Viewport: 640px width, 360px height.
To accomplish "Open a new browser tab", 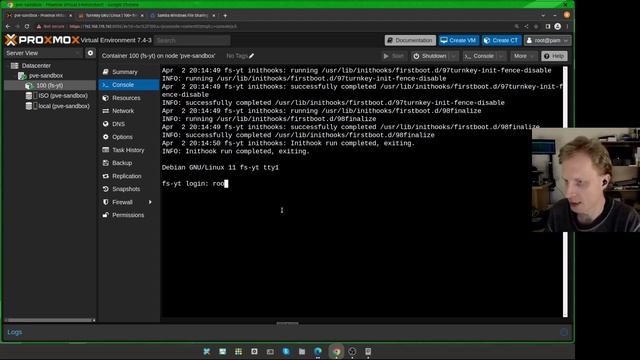I will click(x=225, y=16).
